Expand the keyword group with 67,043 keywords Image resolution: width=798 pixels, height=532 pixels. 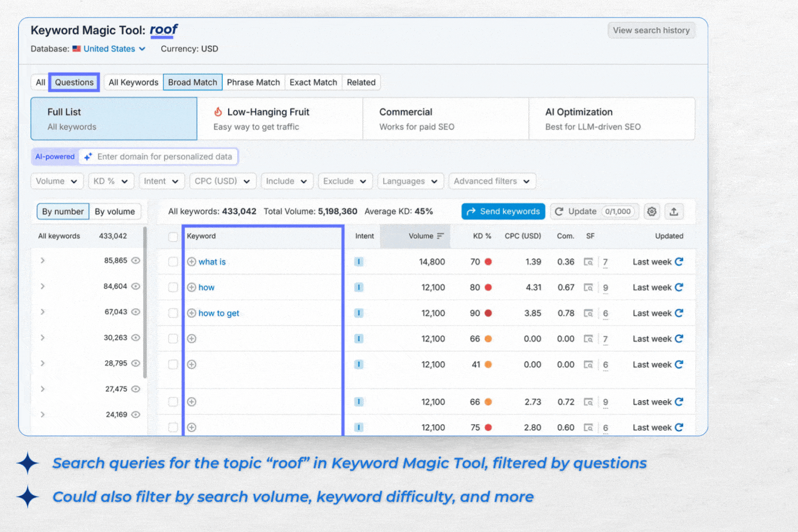coord(43,312)
